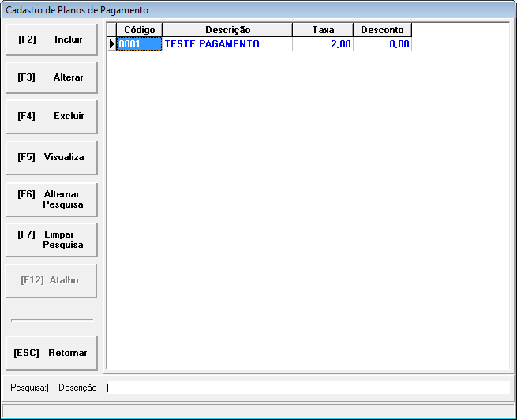Select the row indicator arrow for record 0001
Image resolution: width=517 pixels, height=420 pixels.
pyautogui.click(x=112, y=44)
